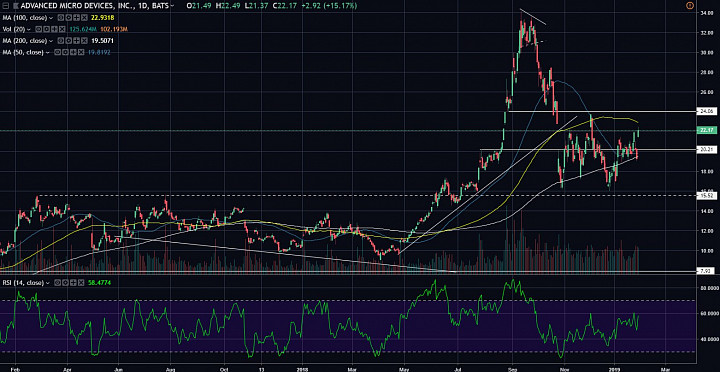
Task: Click the 7.93 price label on axis
Action: click(705, 271)
